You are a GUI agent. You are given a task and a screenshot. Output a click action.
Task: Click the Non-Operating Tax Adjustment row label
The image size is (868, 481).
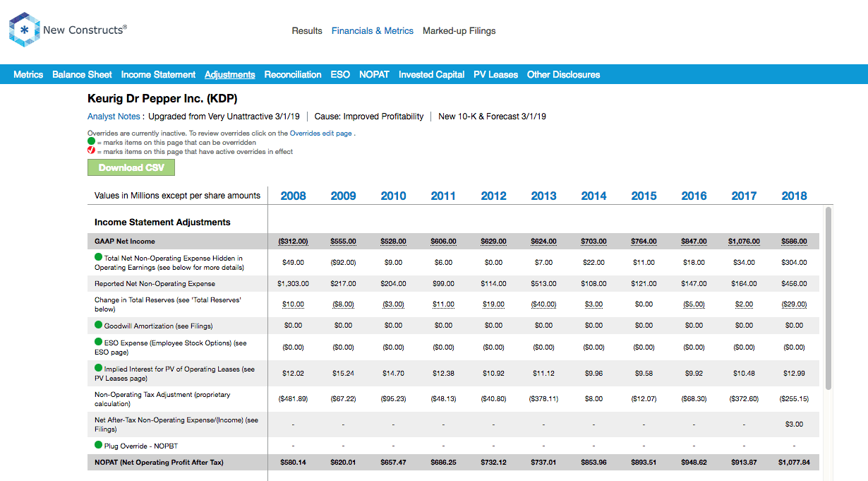coord(162,399)
